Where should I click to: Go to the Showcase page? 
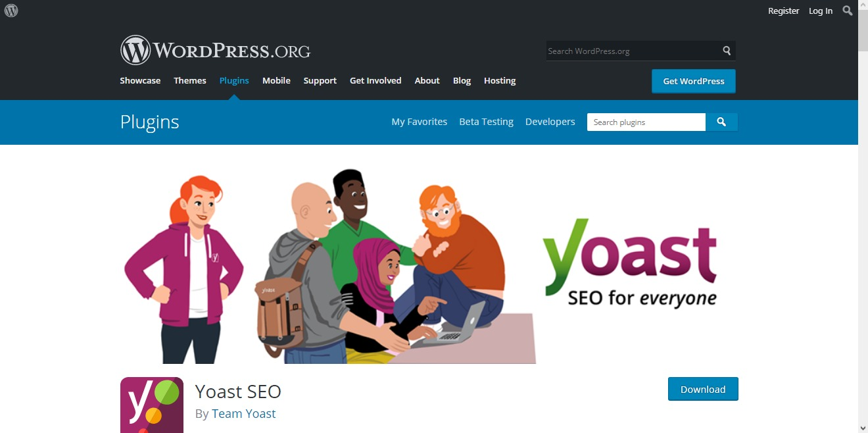[x=140, y=80]
